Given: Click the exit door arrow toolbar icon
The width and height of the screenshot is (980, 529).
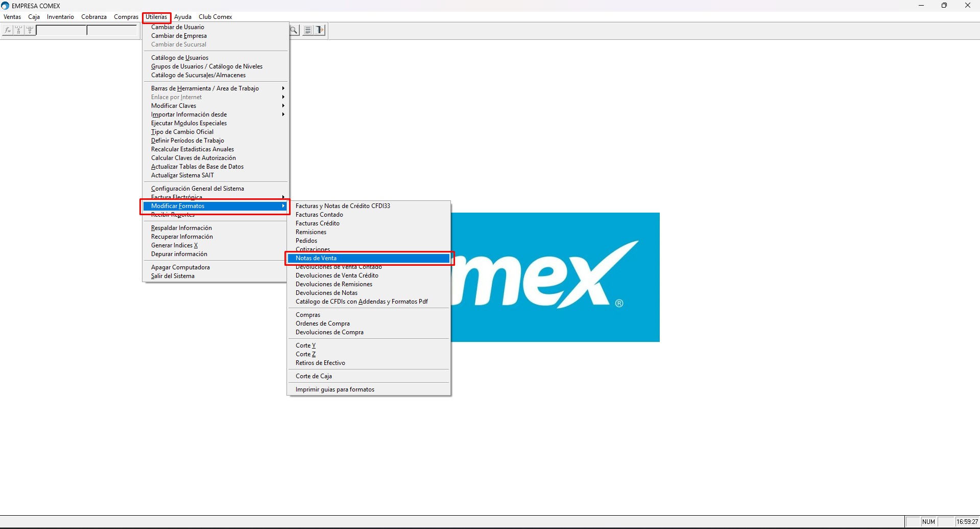Looking at the screenshot, I should click(x=320, y=30).
